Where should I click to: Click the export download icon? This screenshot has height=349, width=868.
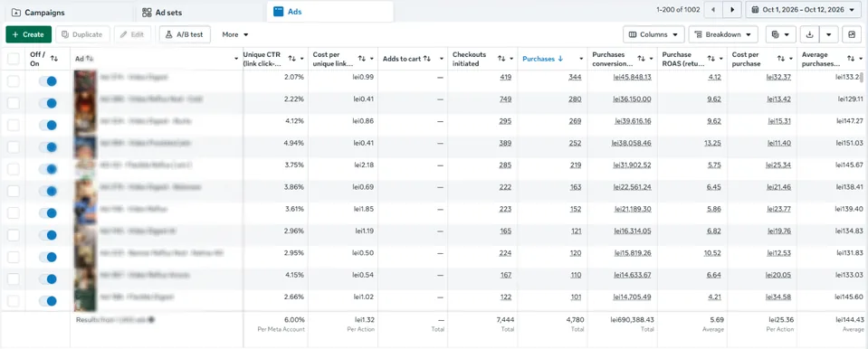point(810,34)
